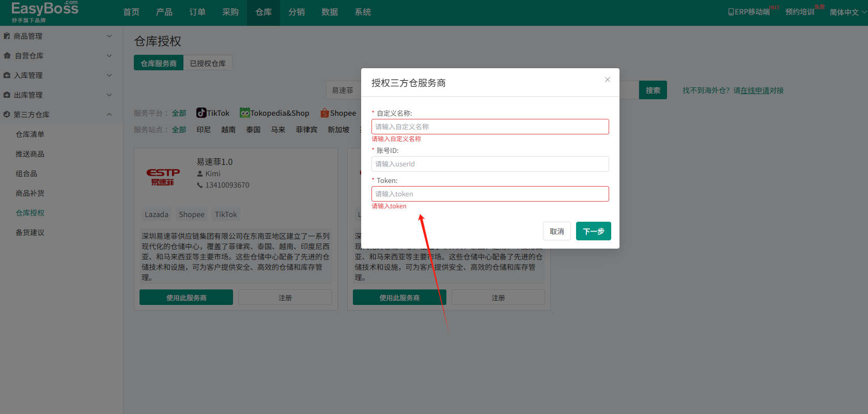Filter 服务站点 by 印尼
The image size is (868, 414).
[x=204, y=130]
